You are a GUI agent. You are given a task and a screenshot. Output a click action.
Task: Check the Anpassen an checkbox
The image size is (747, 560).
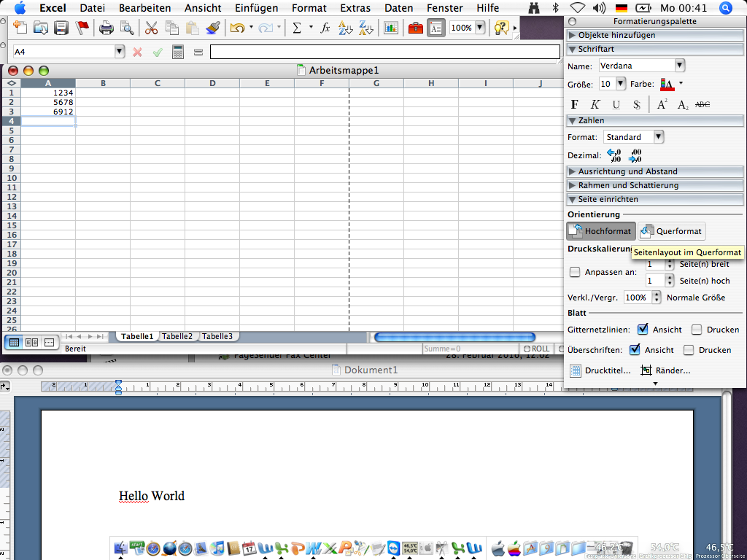coord(575,272)
